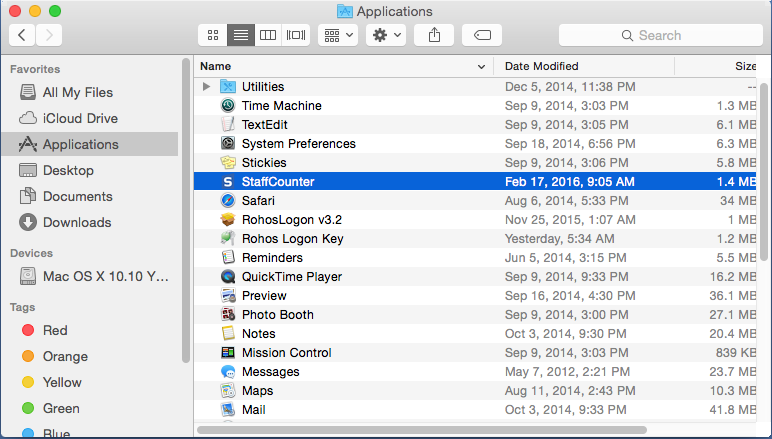This screenshot has width=772, height=439.
Task: Go forward with the right arrow
Action: tap(49, 35)
